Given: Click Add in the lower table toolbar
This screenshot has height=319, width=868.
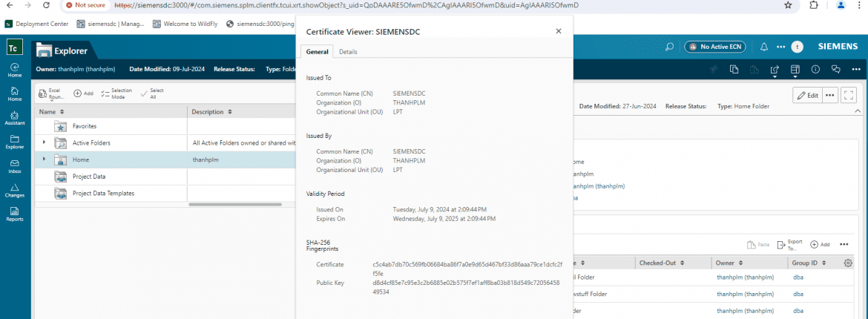Looking at the screenshot, I should 820,244.
